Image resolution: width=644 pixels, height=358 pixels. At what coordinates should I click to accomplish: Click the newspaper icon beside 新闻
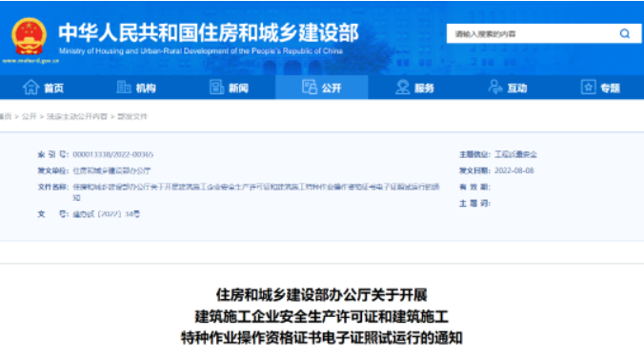coord(216,87)
